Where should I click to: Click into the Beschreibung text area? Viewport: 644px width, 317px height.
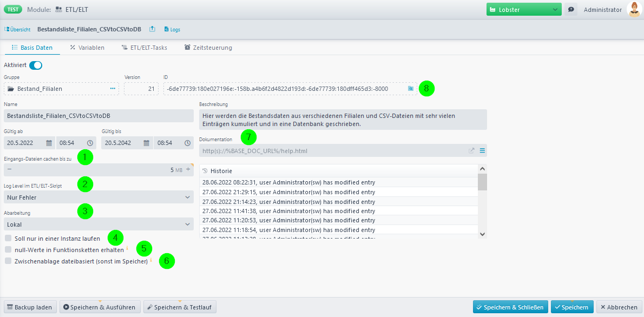tap(343, 120)
